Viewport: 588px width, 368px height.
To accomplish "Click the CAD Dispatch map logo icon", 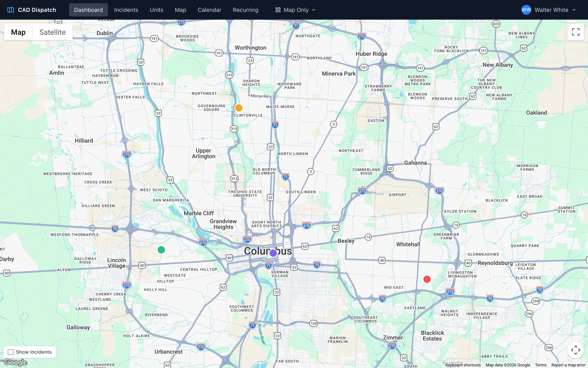I will tap(10, 10).
